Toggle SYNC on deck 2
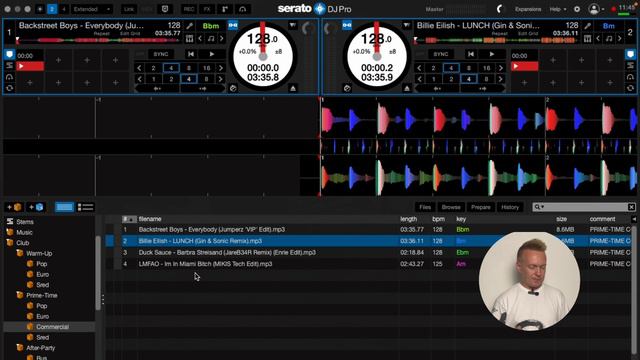Screen dimensions: 640x360 [441, 54]
